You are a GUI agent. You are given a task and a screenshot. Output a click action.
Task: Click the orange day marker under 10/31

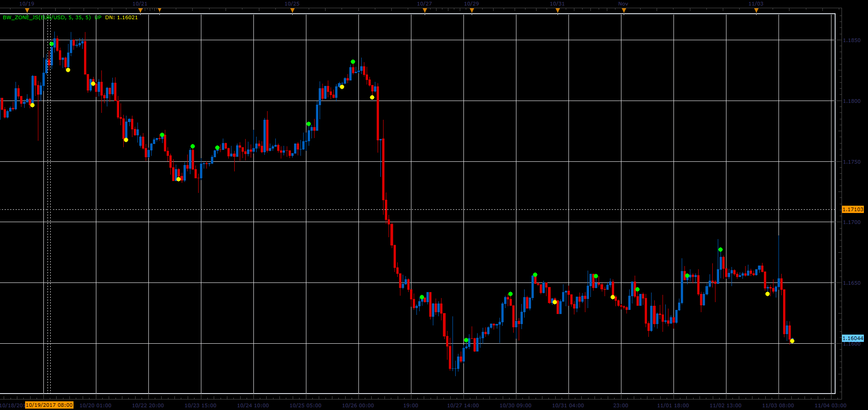coord(558,10)
